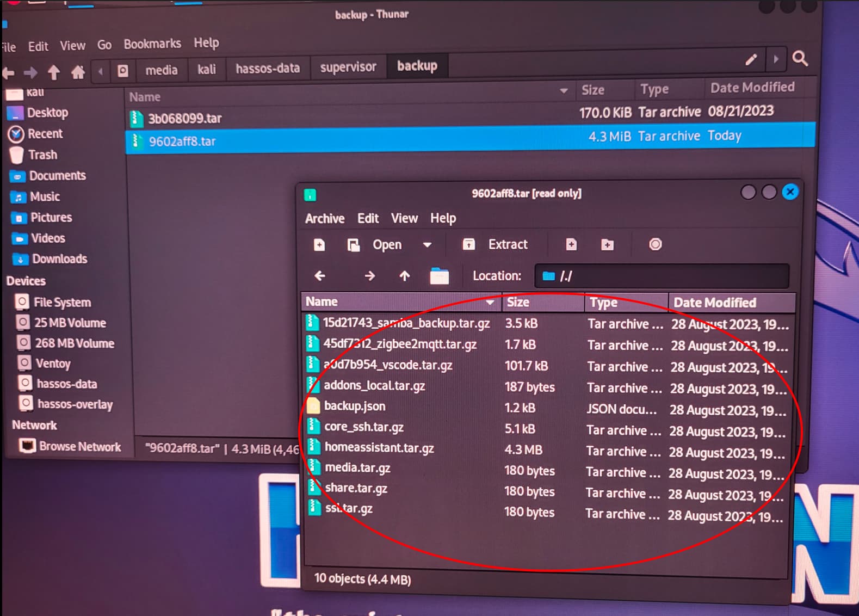Click the new archive icon in archiver toolbar

[x=319, y=245]
